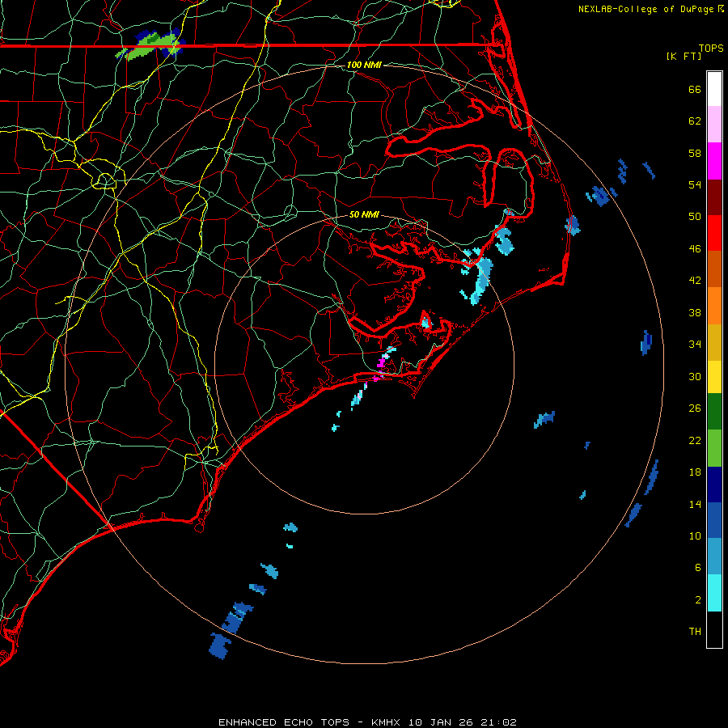This screenshot has height=728, width=728.
Task: Click the navy 22 kft legend swatch
Action: pyautogui.click(x=714, y=485)
